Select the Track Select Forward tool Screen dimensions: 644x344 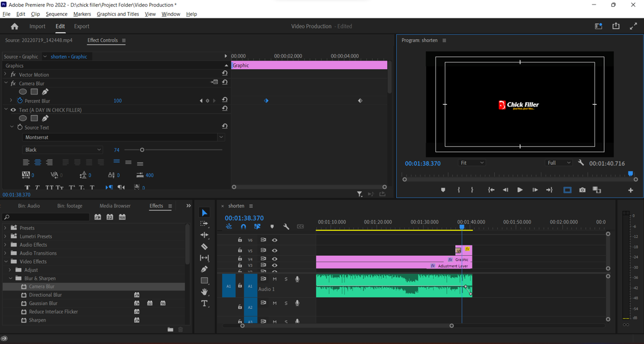(x=204, y=224)
